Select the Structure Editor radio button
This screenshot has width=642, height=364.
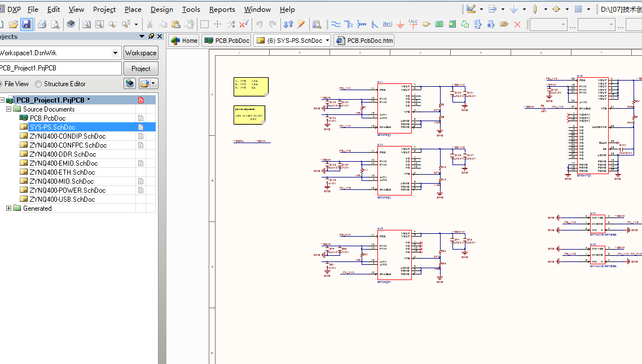click(x=38, y=84)
